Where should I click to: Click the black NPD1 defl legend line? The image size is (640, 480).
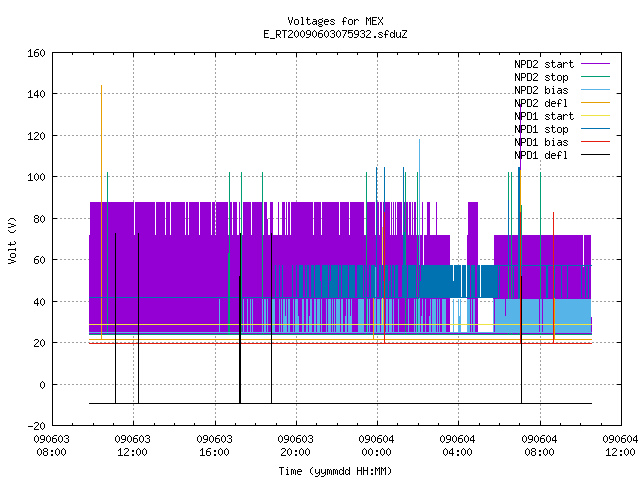(596, 155)
